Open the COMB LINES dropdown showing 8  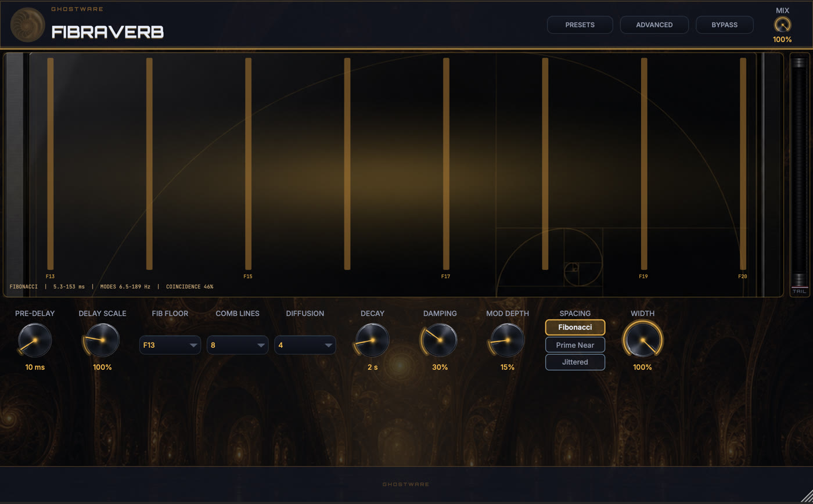[238, 345]
